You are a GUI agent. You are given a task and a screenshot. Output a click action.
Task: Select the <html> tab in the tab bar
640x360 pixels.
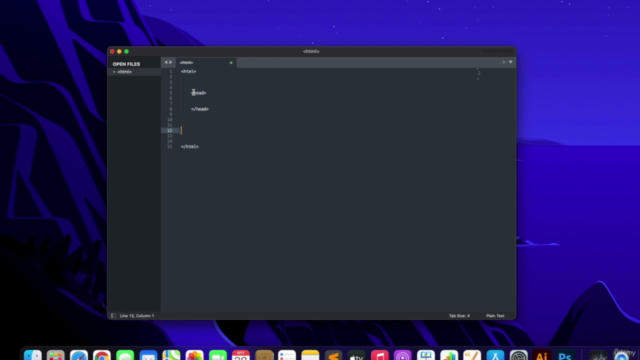(x=206, y=62)
